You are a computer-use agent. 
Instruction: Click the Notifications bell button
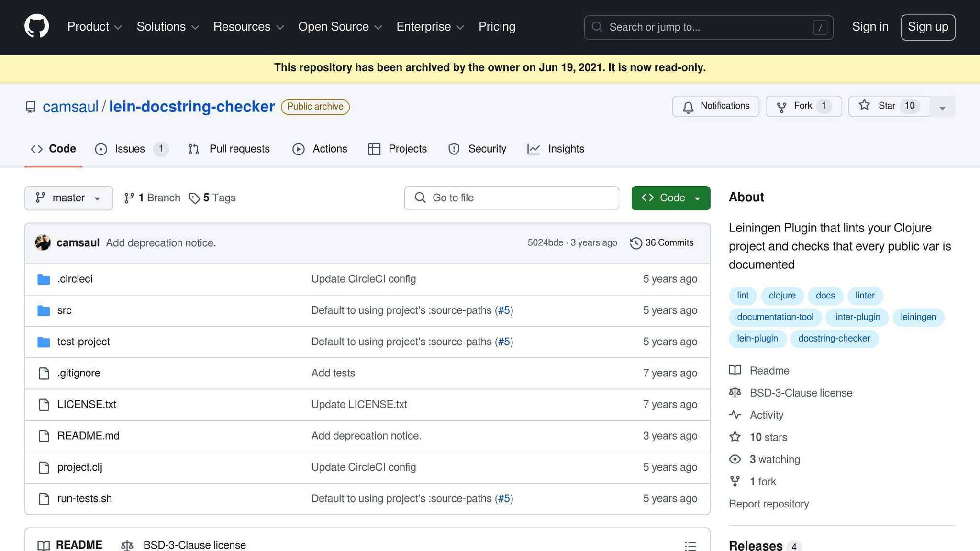[x=715, y=106]
